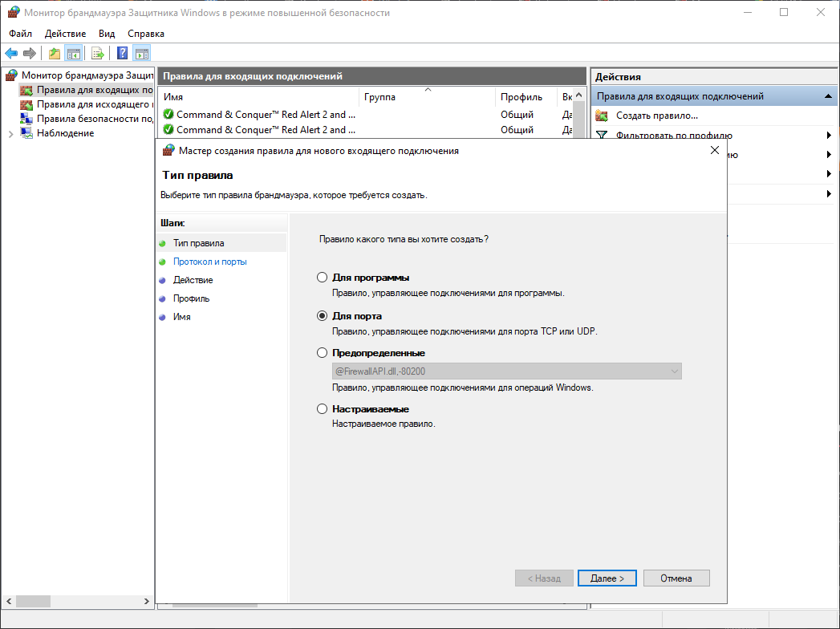The height and width of the screenshot is (629, 840).
Task: Click the Отмена button
Action: click(676, 578)
